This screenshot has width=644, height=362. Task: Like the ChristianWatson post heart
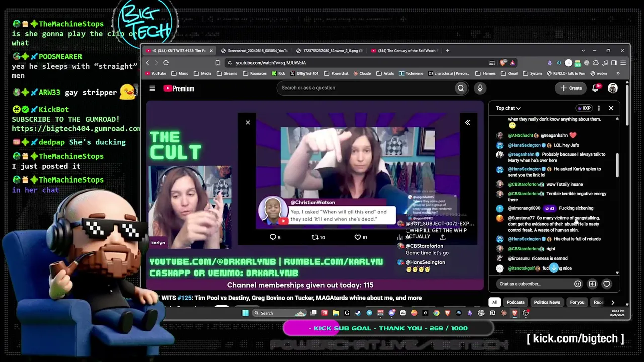coord(361,237)
